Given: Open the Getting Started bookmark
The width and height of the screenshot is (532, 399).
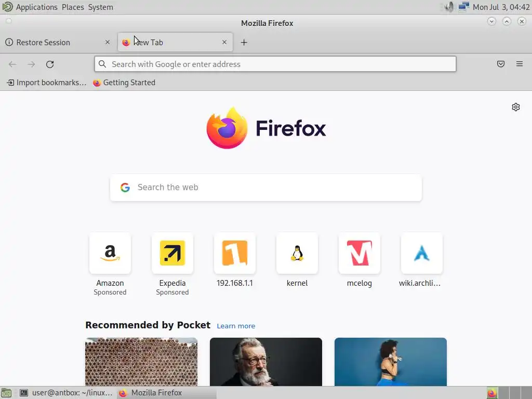Looking at the screenshot, I should [x=124, y=83].
